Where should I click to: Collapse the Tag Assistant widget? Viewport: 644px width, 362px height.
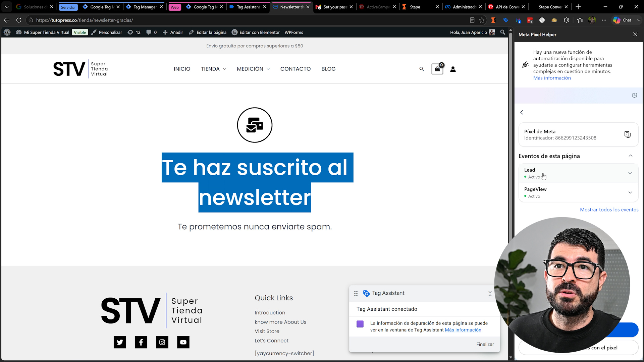(490, 293)
